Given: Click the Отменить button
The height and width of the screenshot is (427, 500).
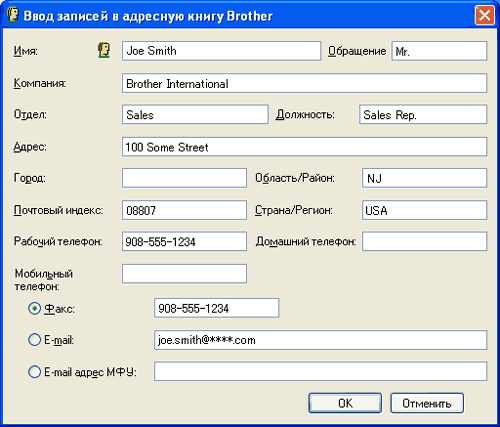Looking at the screenshot, I should tap(427, 403).
